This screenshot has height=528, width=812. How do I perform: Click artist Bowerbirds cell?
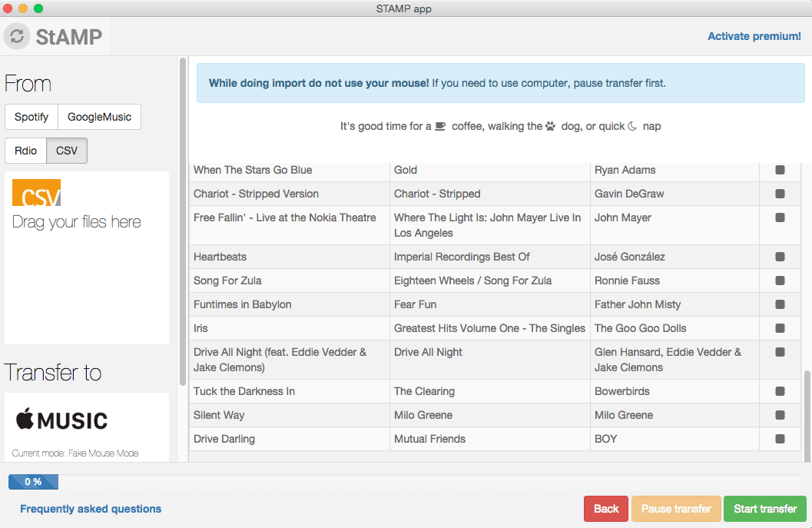point(674,392)
